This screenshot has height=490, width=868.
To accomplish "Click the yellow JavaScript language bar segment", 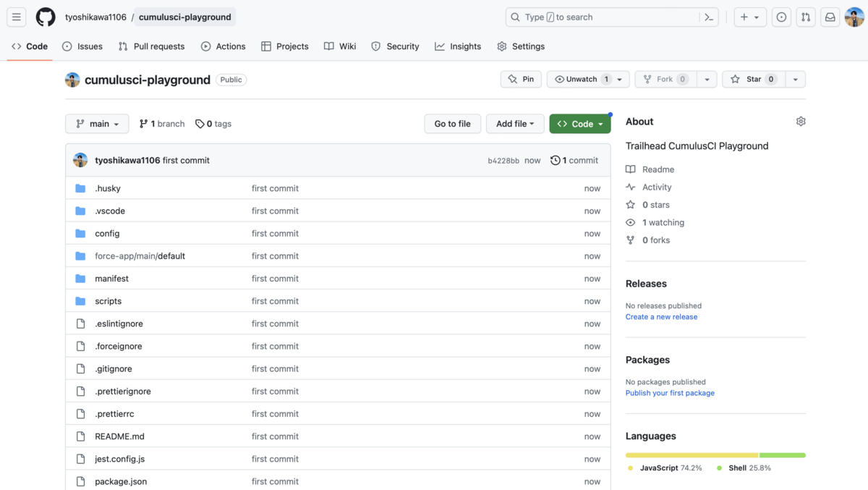I will coord(692,455).
